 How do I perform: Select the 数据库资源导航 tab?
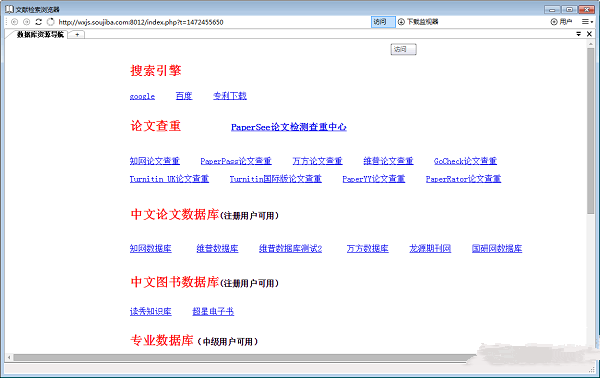click(x=40, y=34)
